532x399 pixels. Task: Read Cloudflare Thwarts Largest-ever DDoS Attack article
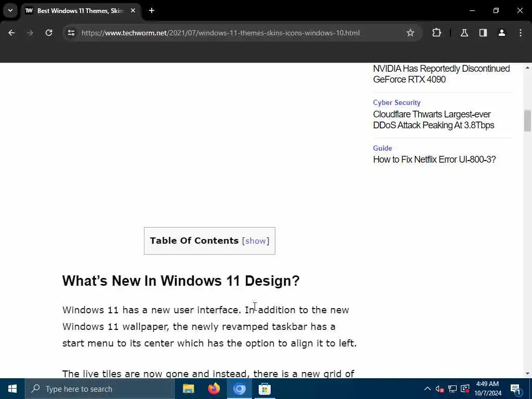tap(433, 120)
